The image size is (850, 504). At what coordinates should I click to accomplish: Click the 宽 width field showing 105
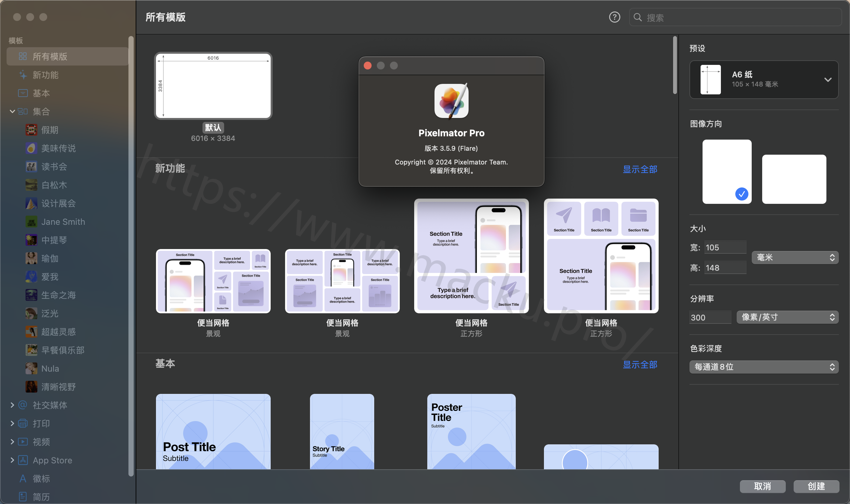pyautogui.click(x=725, y=247)
